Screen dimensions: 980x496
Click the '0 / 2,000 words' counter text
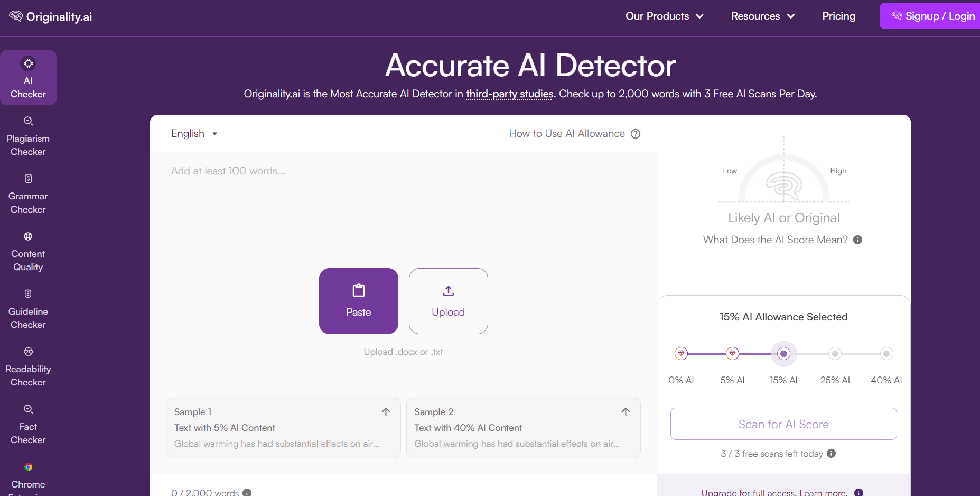(x=205, y=492)
